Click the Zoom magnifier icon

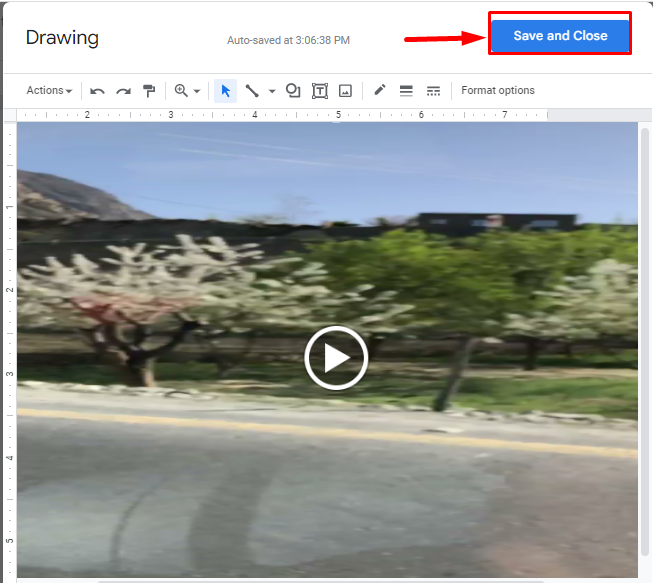tap(181, 90)
